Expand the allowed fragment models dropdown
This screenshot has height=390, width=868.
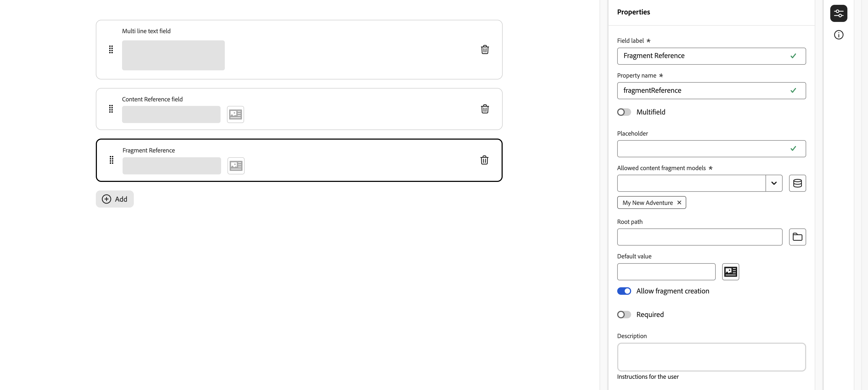pyautogui.click(x=774, y=183)
